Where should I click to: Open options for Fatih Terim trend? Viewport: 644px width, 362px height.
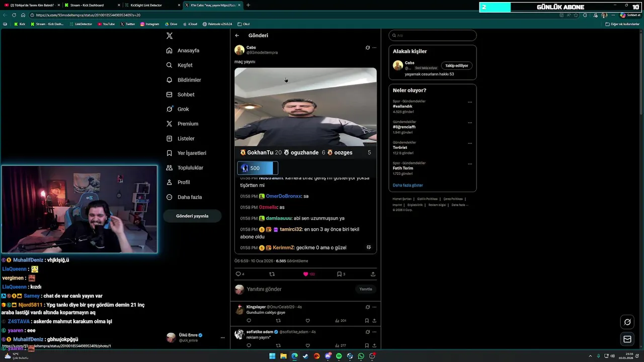(470, 164)
